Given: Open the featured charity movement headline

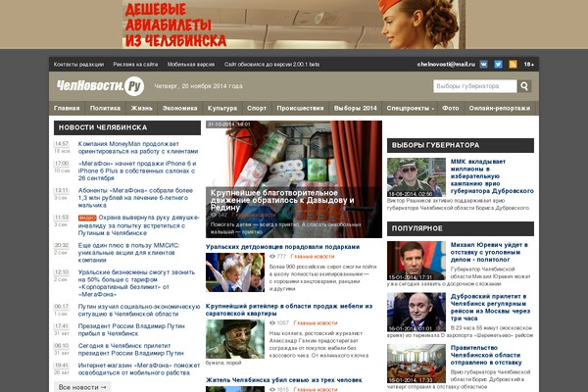Looking at the screenshot, I should (x=282, y=200).
